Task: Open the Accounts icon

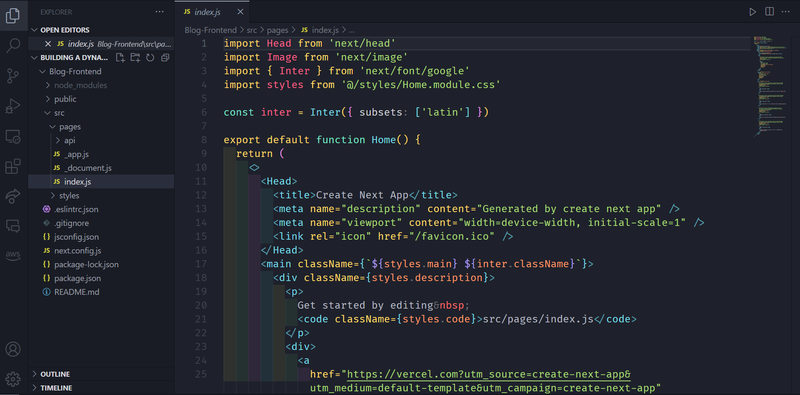Action: tap(13, 350)
